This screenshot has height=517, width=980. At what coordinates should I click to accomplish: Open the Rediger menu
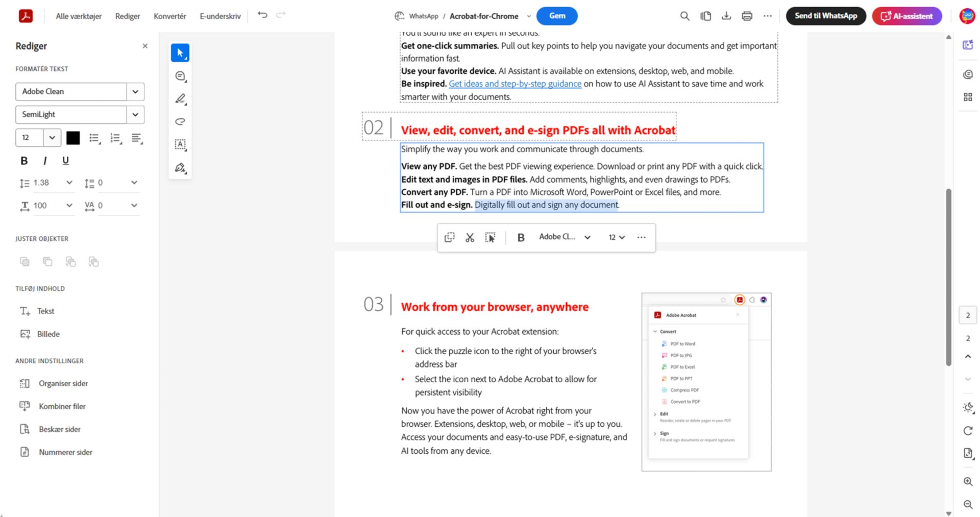click(x=128, y=16)
